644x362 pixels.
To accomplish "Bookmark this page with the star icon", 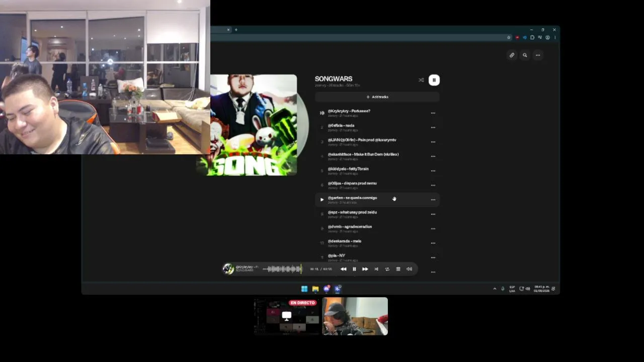I will pyautogui.click(x=509, y=38).
